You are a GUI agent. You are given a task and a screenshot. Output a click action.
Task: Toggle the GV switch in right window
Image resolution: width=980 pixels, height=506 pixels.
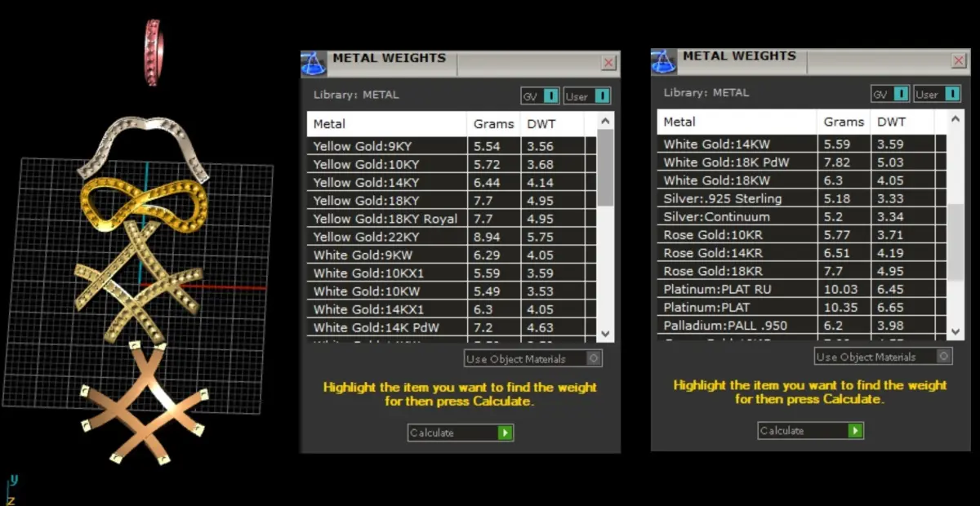(890, 94)
